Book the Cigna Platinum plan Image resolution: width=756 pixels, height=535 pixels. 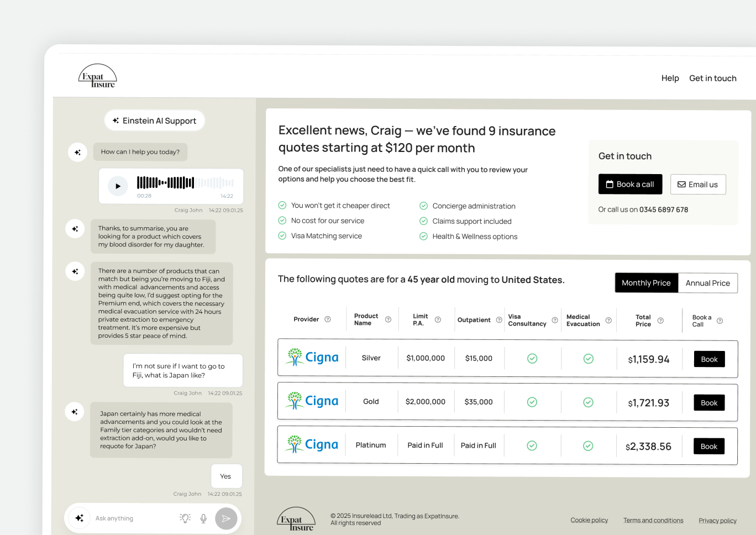[708, 447]
